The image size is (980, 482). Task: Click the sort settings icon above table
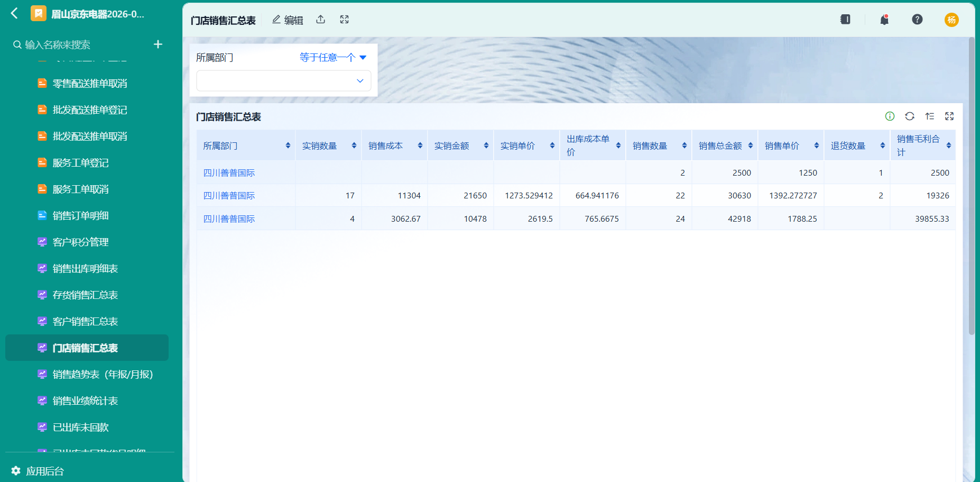tap(930, 116)
